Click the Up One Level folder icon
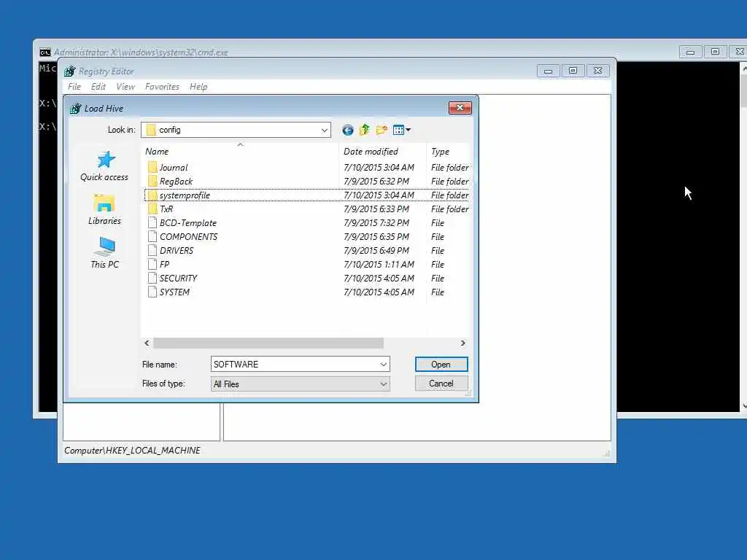 tap(365, 130)
